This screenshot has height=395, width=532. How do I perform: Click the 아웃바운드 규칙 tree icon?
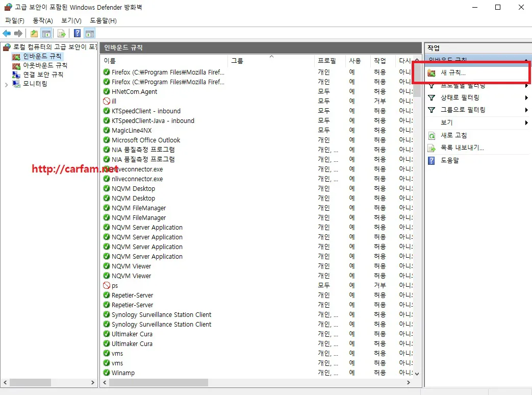16,65
